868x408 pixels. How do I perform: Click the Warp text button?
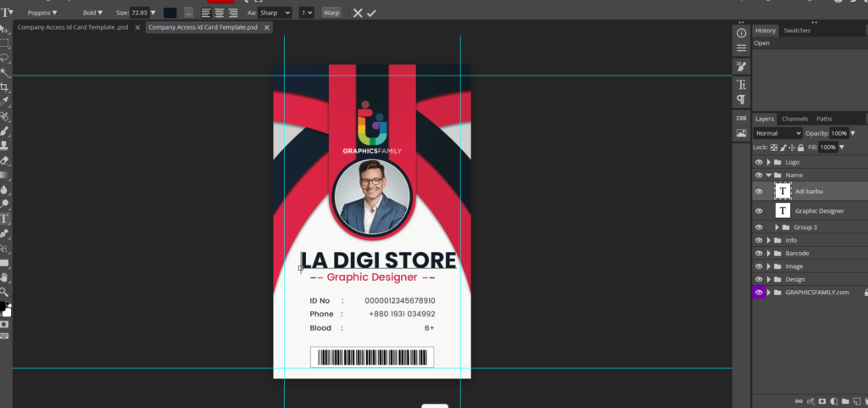coord(331,13)
